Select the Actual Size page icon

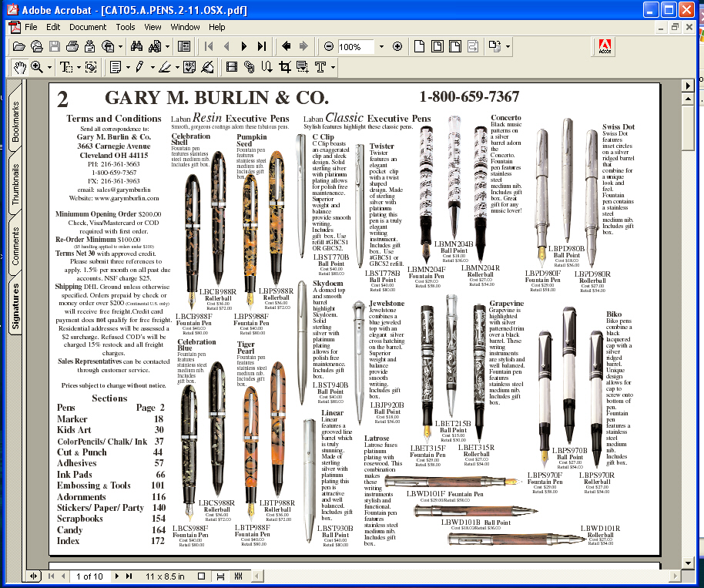point(419,46)
